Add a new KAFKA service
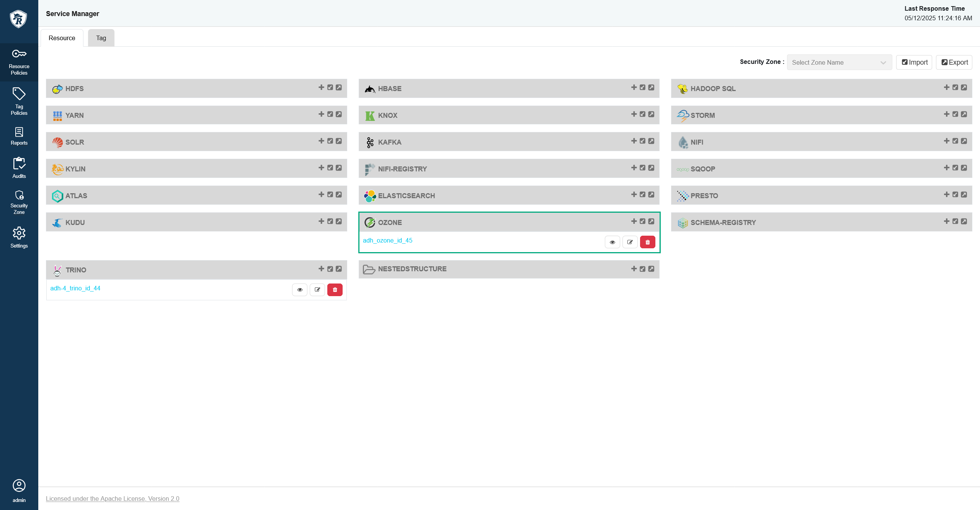 (x=634, y=141)
